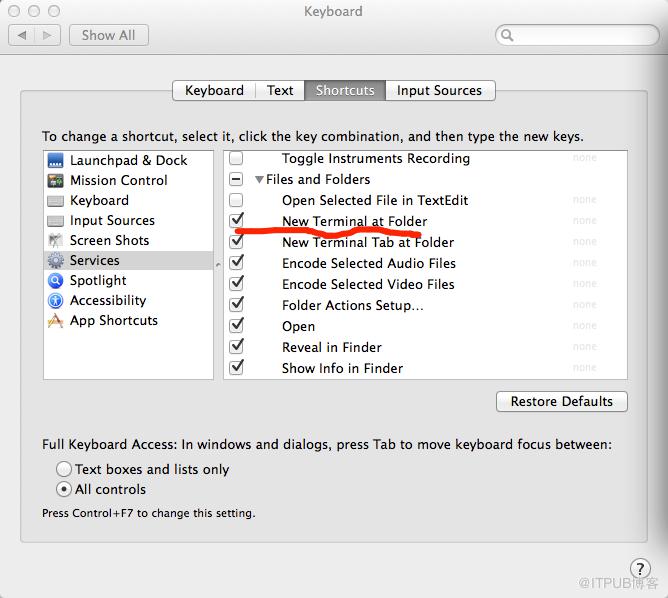Open the Input Sources tab
This screenshot has width=668, height=598.
coord(440,90)
